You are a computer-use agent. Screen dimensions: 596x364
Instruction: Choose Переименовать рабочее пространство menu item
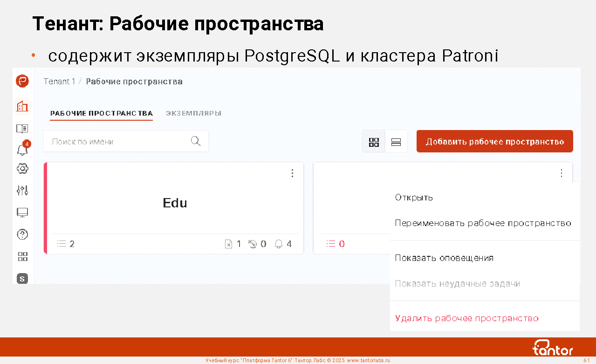coord(483,223)
